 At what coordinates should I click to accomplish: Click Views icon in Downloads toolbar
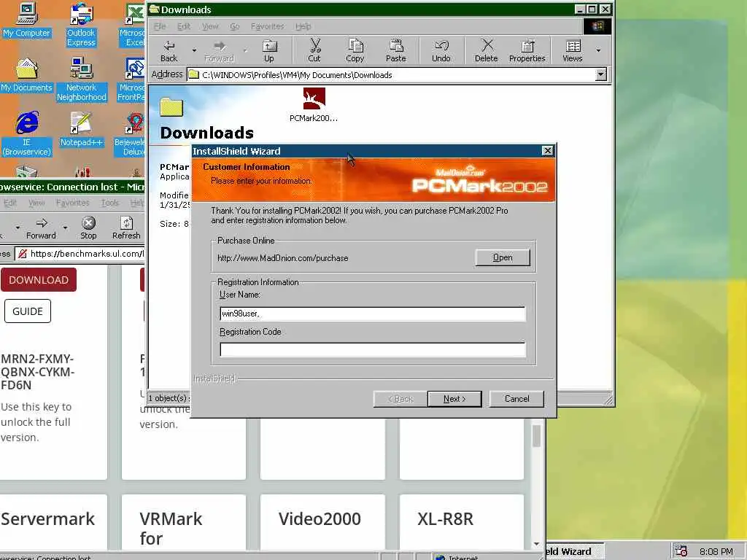coord(573,51)
